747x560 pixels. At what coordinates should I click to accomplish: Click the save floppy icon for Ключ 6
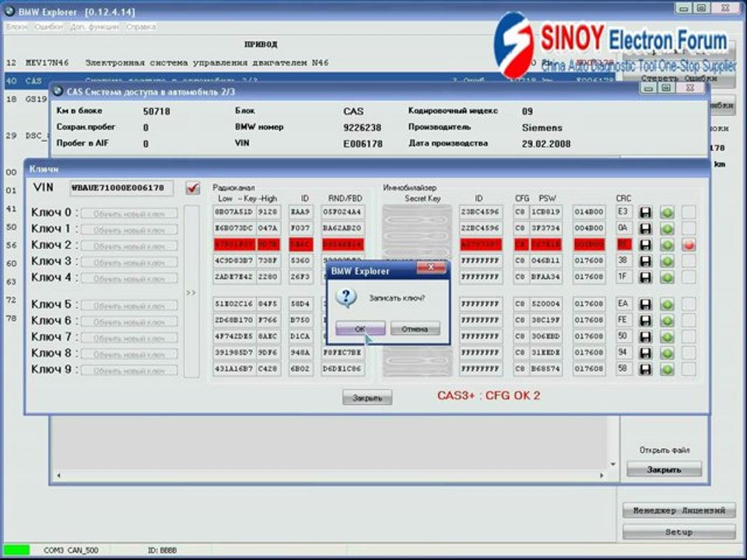point(645,320)
